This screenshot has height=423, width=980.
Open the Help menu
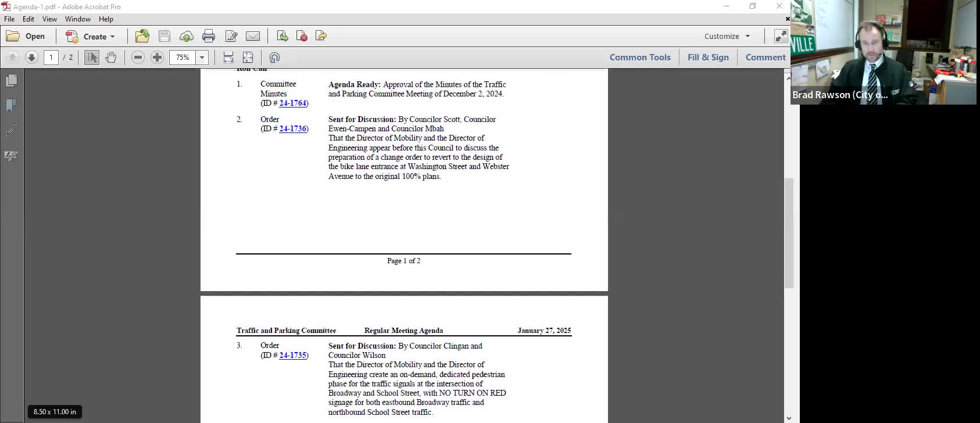pos(106,19)
